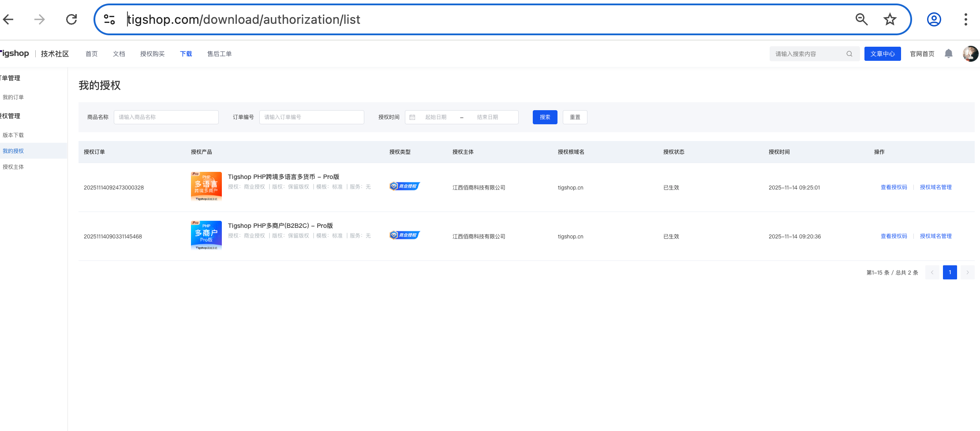Open the notification bell

[x=948, y=54]
